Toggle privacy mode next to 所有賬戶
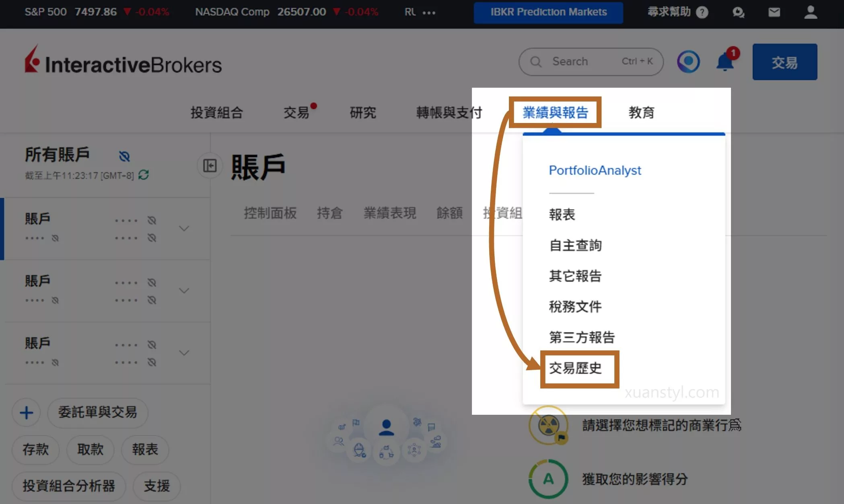This screenshot has width=844, height=504. 125,156
